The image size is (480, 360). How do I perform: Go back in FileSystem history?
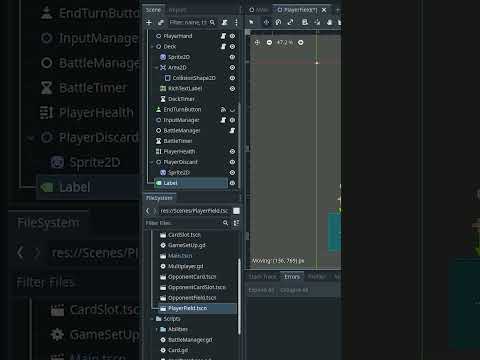(148, 211)
